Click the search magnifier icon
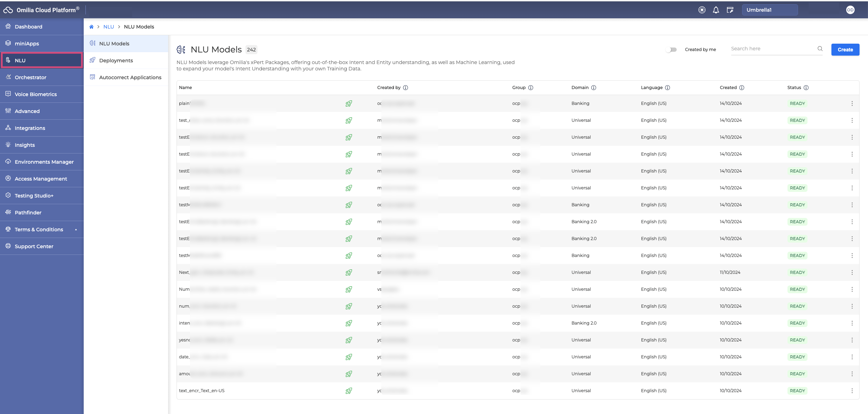868x414 pixels. point(820,49)
